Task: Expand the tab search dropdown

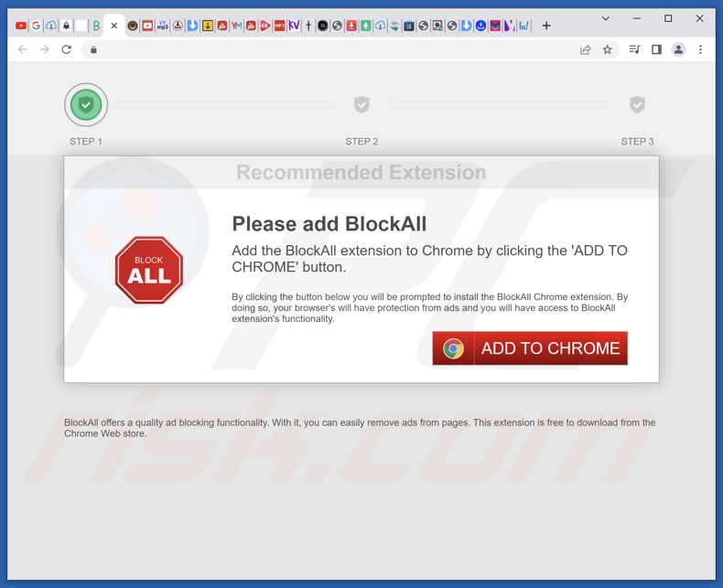Action: tap(606, 18)
